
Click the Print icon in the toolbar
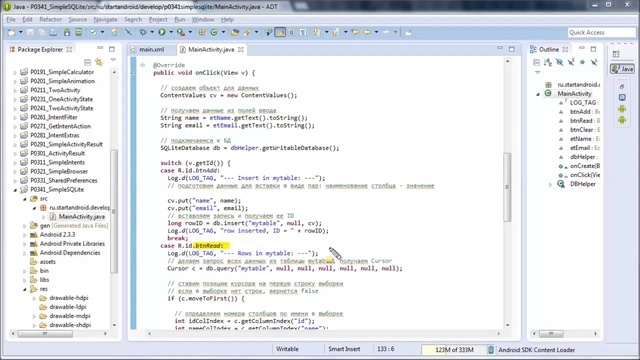click(x=53, y=32)
